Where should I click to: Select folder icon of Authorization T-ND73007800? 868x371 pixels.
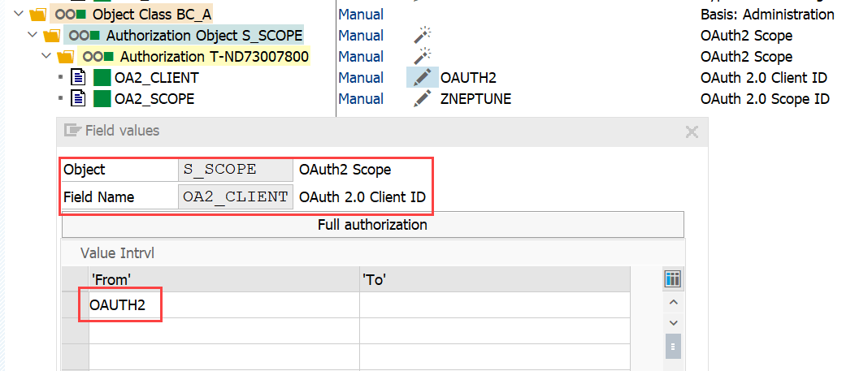[65, 56]
